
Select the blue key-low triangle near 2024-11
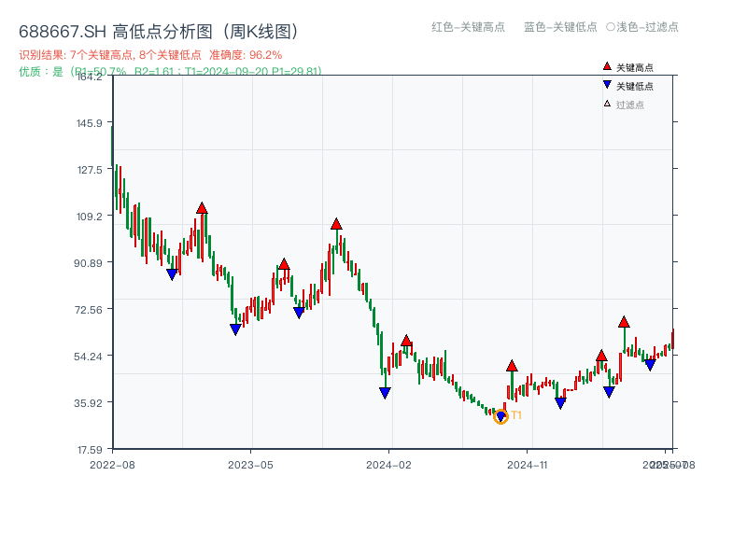tap(560, 400)
